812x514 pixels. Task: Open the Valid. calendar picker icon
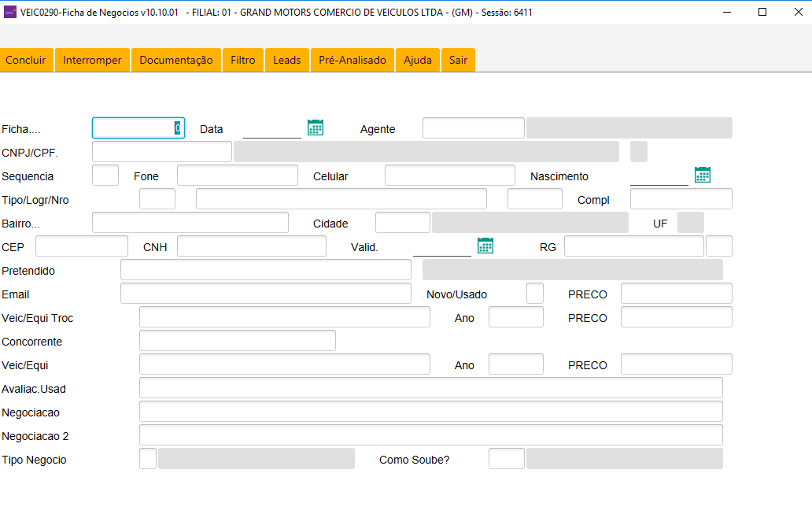(x=485, y=246)
